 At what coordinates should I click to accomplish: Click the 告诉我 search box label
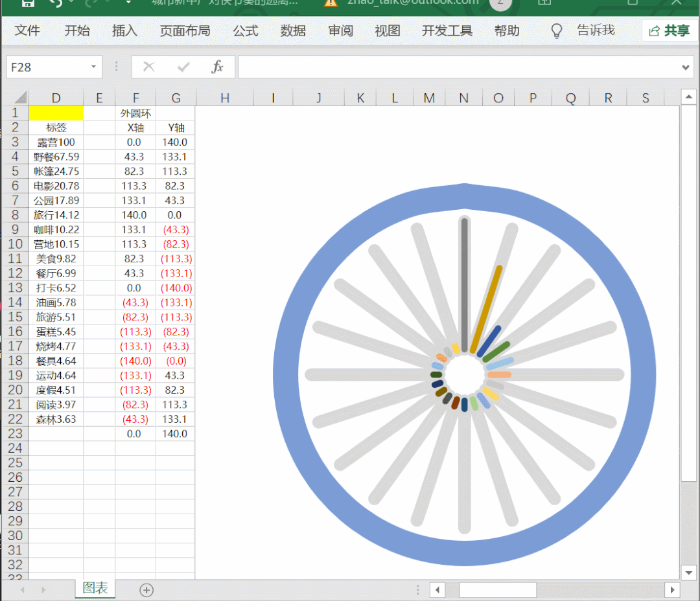pos(596,30)
